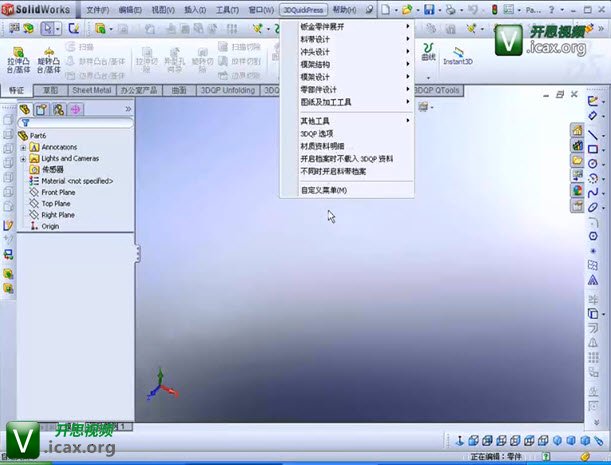
Task: Click the Appearances color ball task pane icon
Action: pos(577,190)
